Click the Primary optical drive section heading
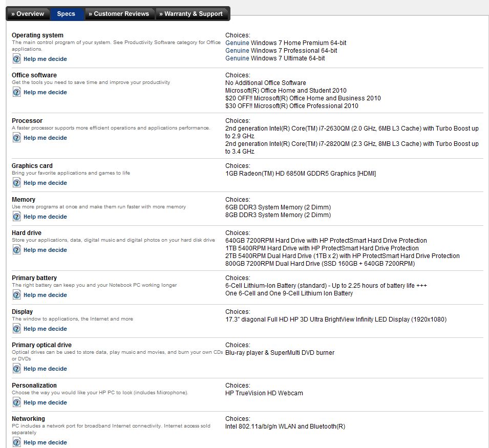 click(x=42, y=345)
